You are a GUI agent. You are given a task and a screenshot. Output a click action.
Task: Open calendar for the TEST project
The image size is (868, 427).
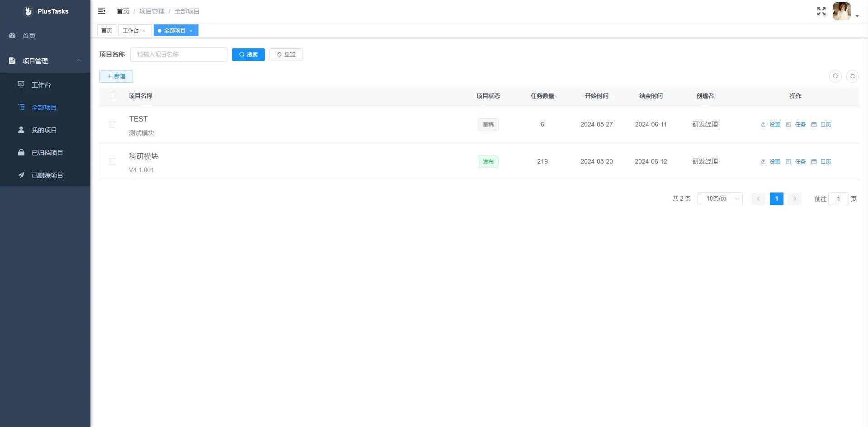point(821,125)
